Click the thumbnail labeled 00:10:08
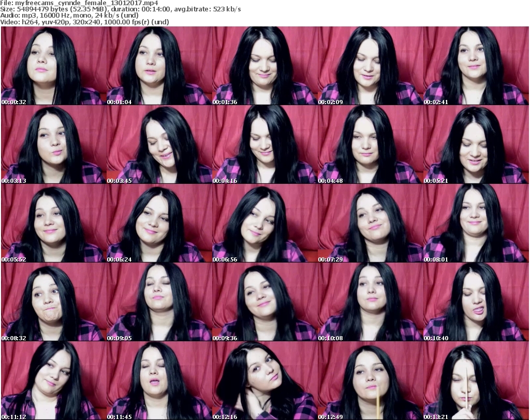 click(x=370, y=302)
